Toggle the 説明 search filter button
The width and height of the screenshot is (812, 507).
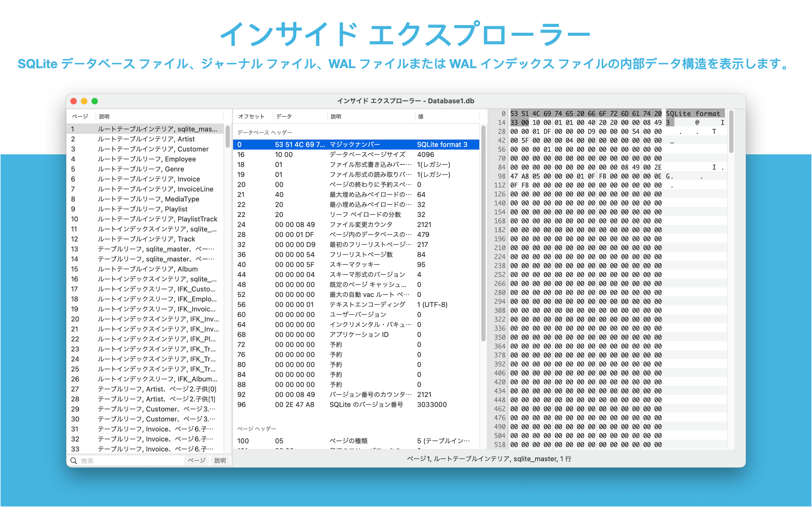click(220, 461)
